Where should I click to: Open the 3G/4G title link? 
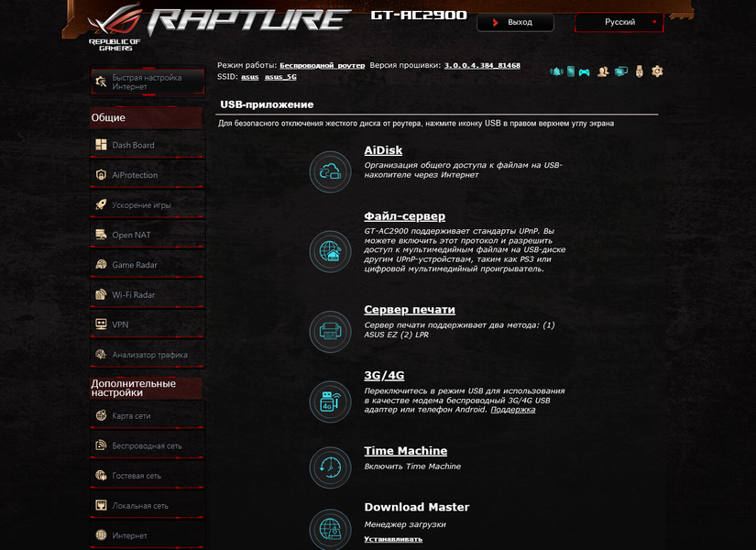point(384,375)
